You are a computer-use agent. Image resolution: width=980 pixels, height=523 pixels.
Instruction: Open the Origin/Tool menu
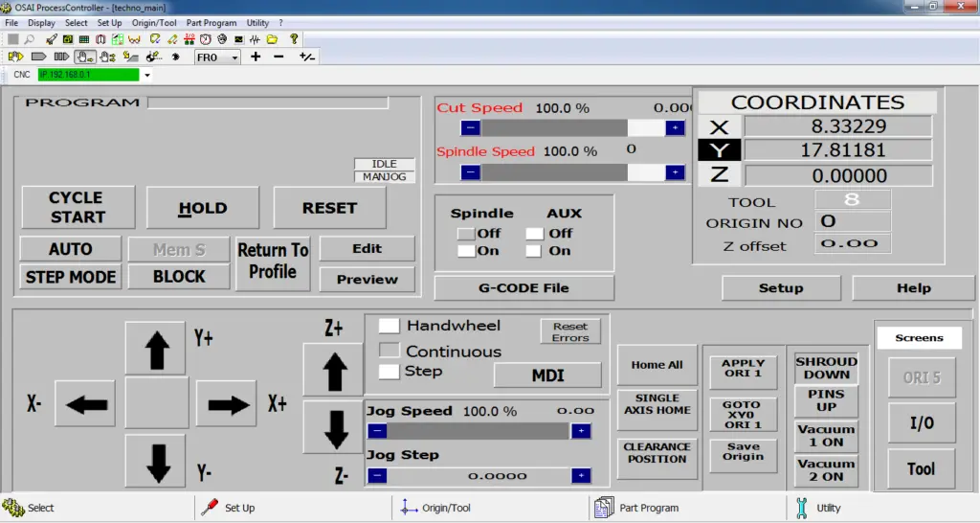[154, 22]
